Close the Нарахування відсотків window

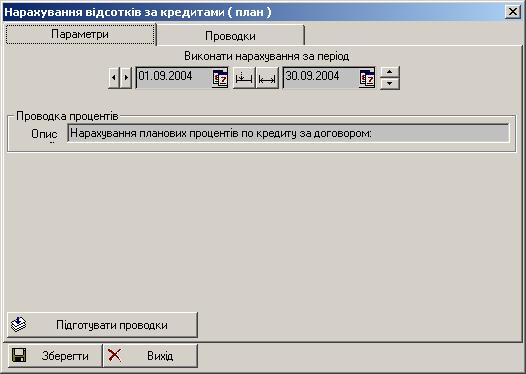[513, 12]
